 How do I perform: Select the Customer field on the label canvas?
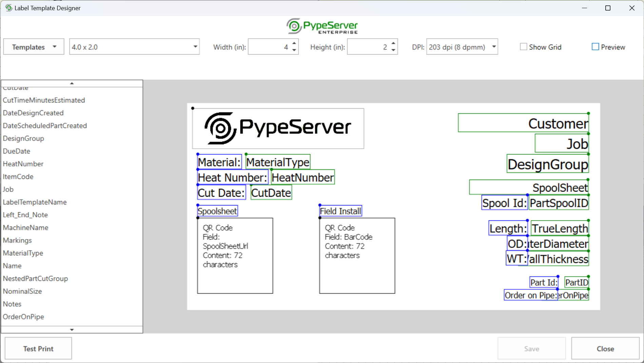tap(523, 123)
